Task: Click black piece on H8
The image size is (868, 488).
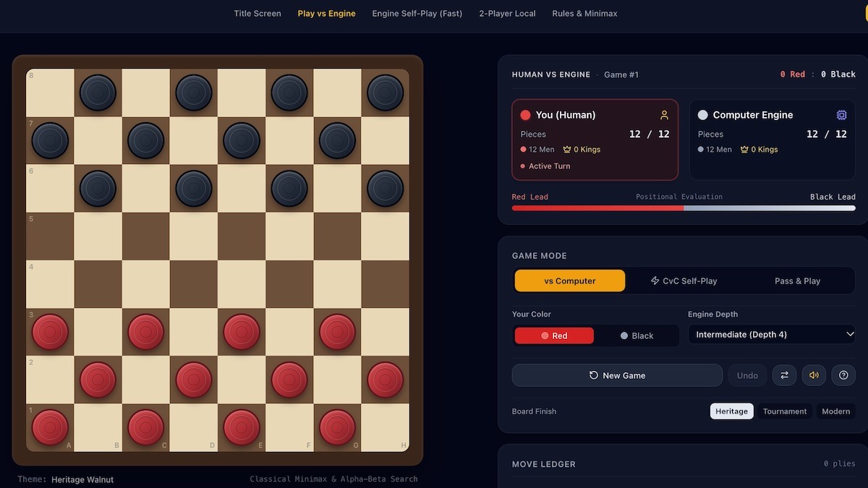Action: point(385,93)
